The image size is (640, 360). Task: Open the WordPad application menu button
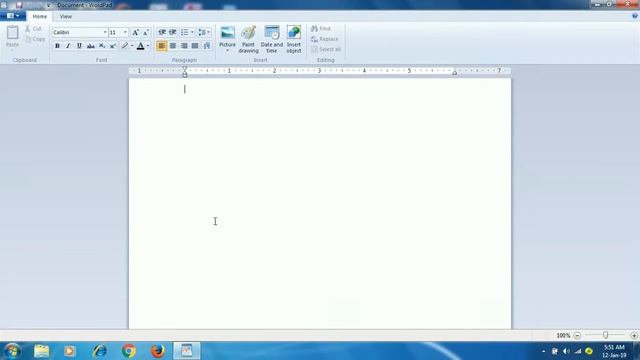13,16
